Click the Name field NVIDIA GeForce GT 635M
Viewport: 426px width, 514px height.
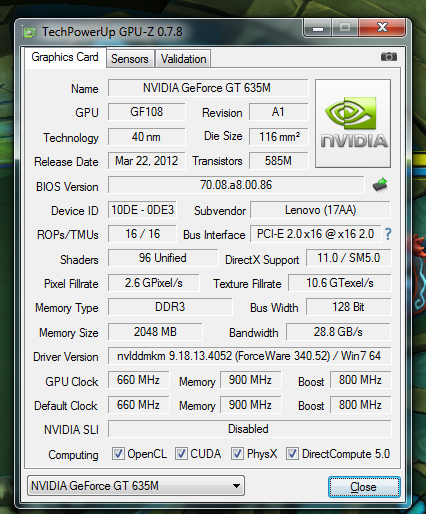point(208,88)
